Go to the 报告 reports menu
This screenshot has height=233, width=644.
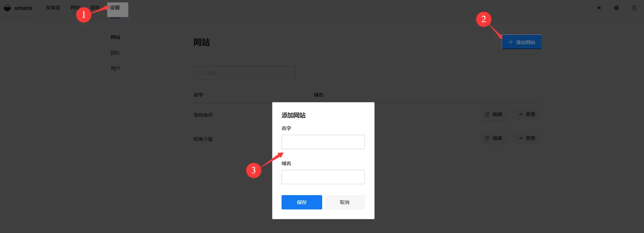click(95, 8)
